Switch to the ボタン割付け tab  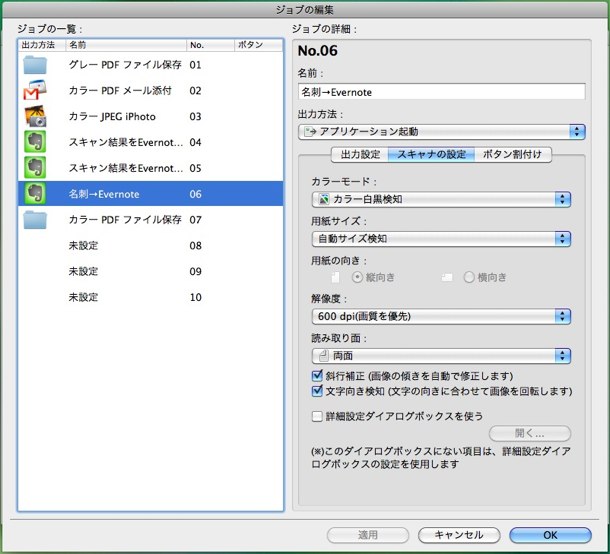(x=512, y=154)
